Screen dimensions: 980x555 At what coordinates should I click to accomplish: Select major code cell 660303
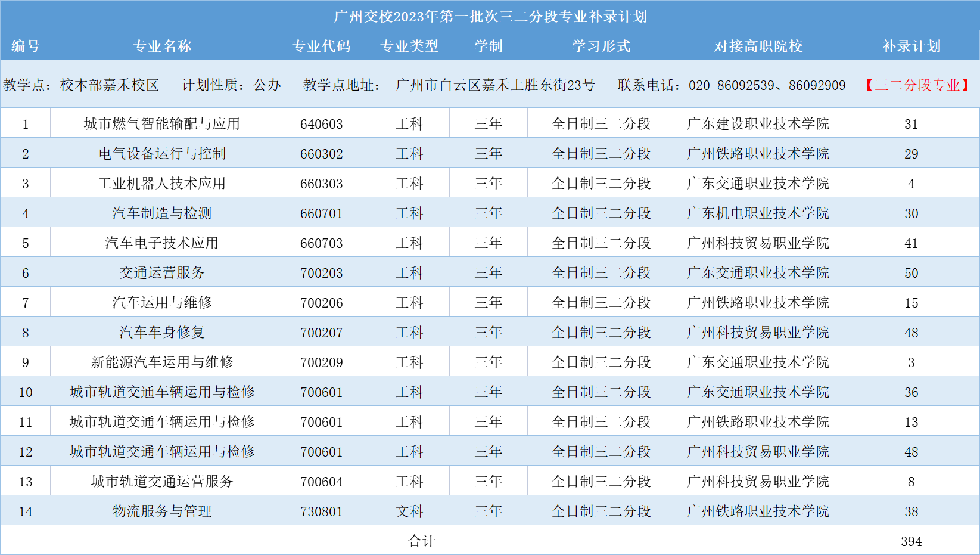click(x=322, y=184)
